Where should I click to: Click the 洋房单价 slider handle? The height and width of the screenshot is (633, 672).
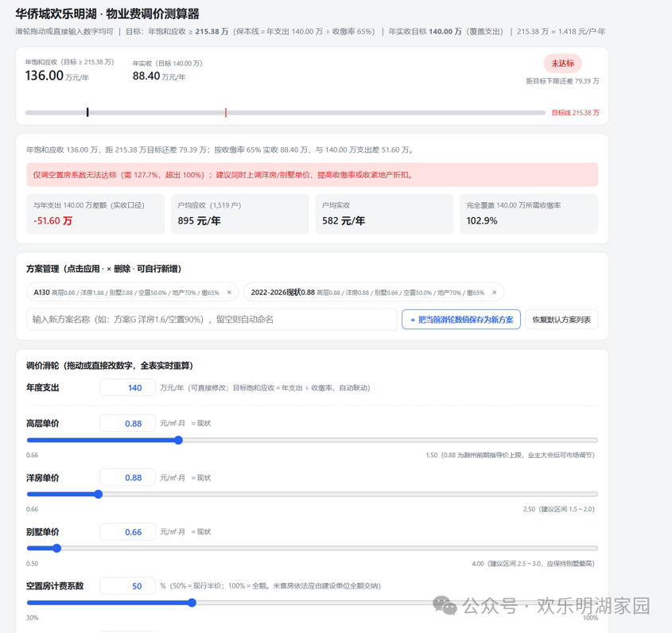click(99, 494)
